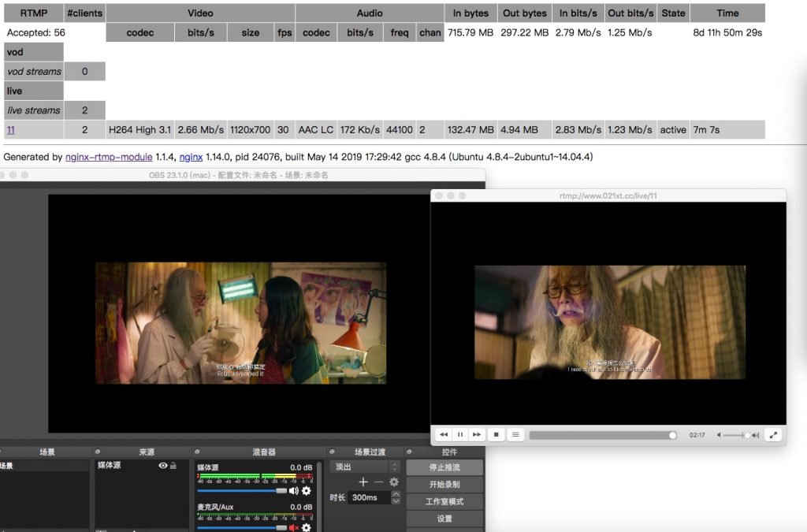Click the VLC playback progress bar
The image size is (807, 532).
point(603,435)
